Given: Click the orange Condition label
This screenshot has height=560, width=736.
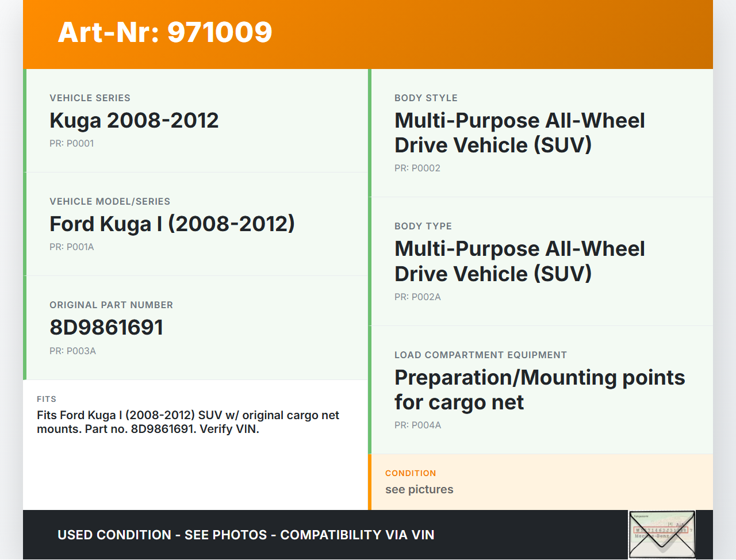Looking at the screenshot, I should (411, 473).
